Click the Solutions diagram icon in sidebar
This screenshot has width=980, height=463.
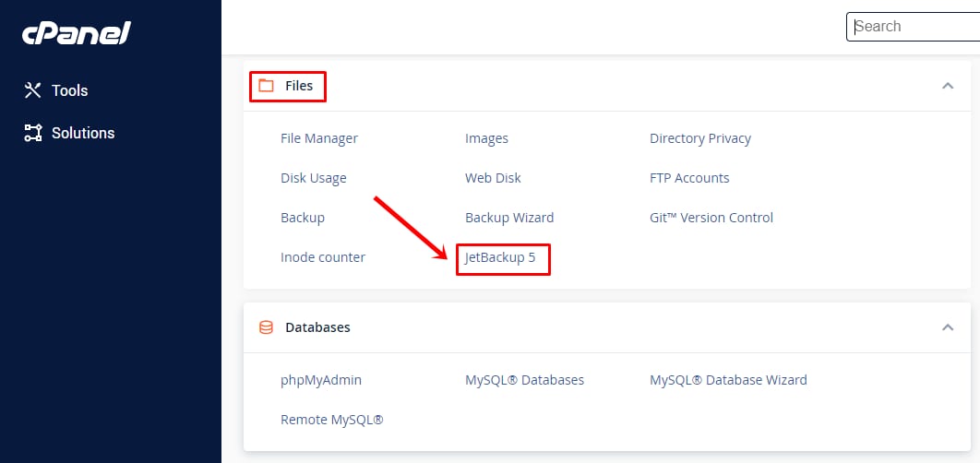point(32,133)
